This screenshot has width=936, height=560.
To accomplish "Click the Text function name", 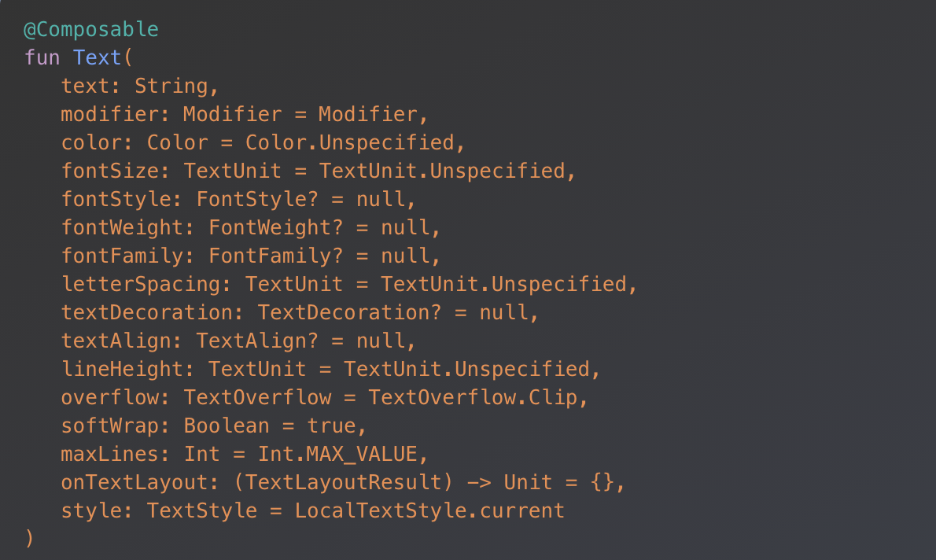I will pos(98,58).
